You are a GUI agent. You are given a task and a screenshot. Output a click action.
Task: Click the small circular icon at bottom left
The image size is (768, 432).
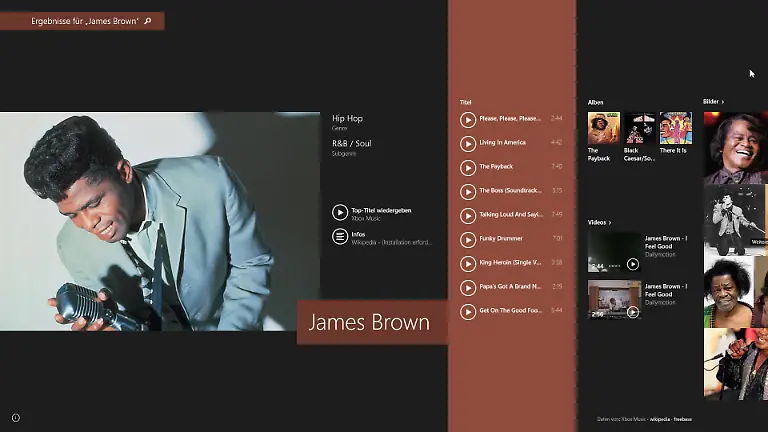click(16, 417)
